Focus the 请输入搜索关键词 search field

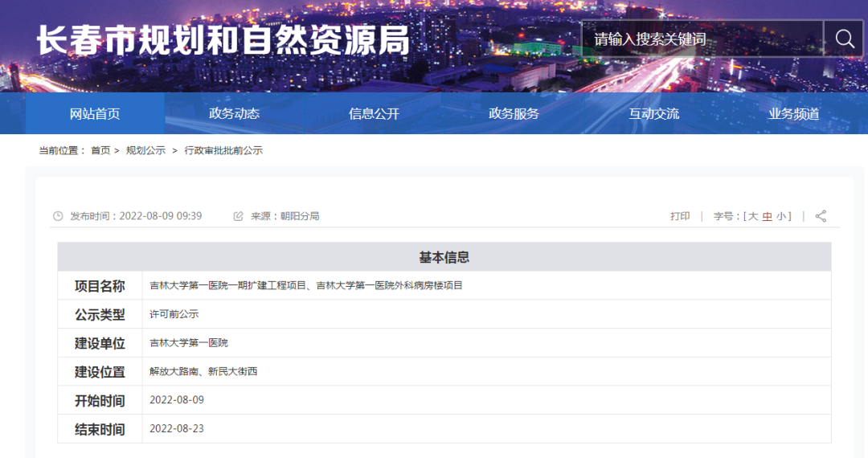pos(702,39)
